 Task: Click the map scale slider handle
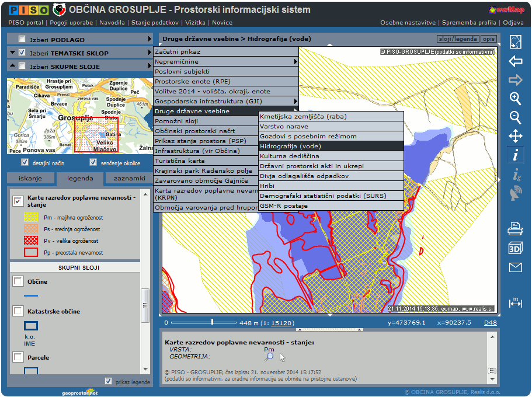[212, 322]
